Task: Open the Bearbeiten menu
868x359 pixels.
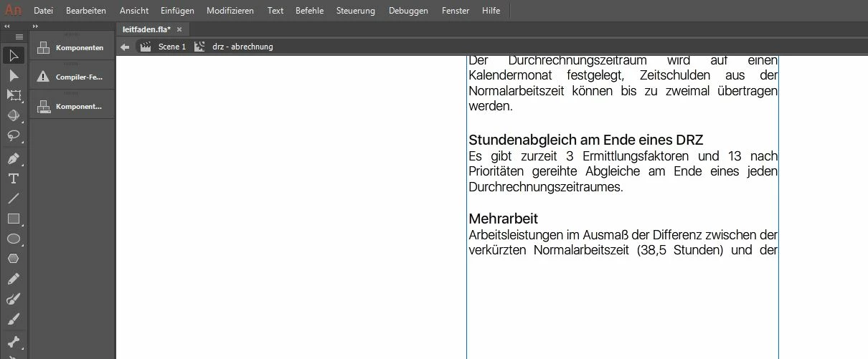Action: point(86,11)
